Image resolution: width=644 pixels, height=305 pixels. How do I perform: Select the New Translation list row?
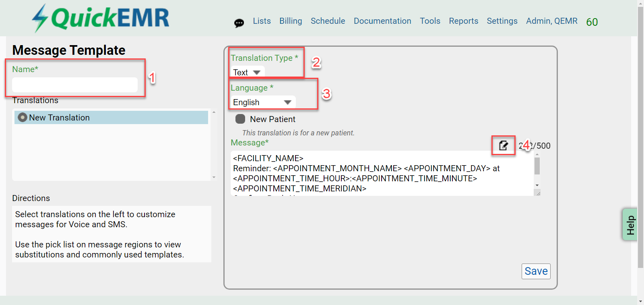[x=111, y=117]
